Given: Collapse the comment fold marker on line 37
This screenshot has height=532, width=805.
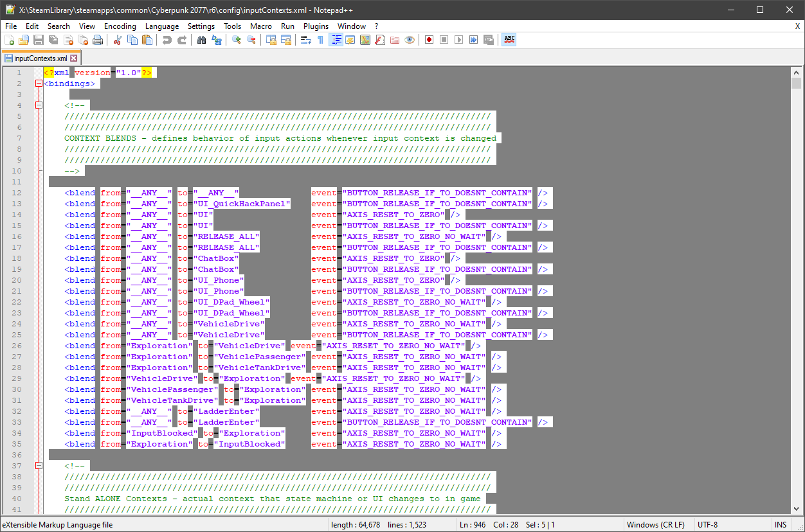Looking at the screenshot, I should [39, 466].
